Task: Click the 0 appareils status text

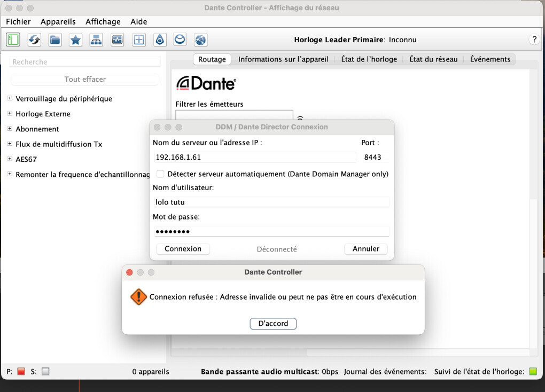Action: (151, 372)
